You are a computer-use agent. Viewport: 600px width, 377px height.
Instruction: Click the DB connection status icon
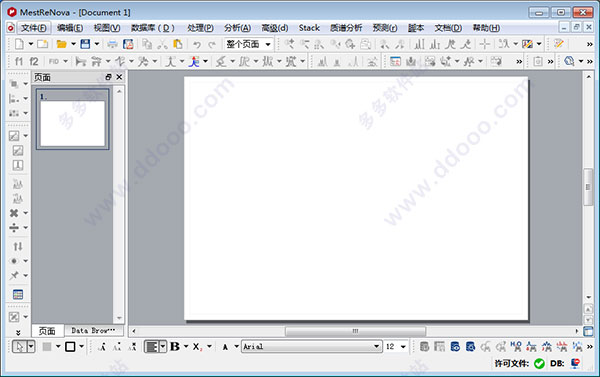[575, 363]
